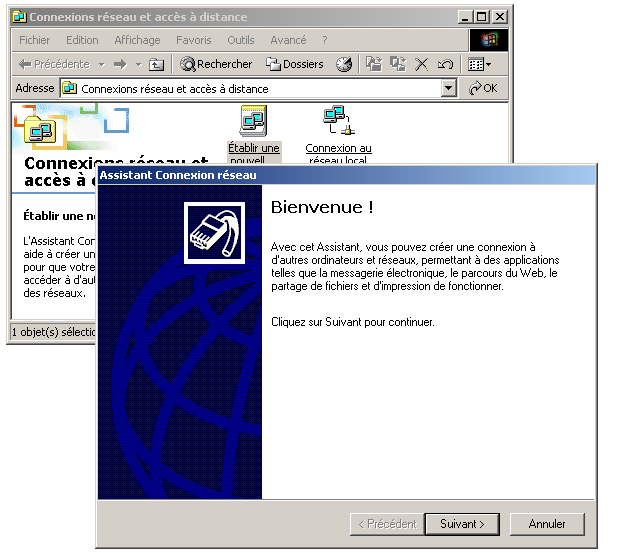Click the title bar folder icon
This screenshot has height=553, width=620.
click(x=19, y=17)
